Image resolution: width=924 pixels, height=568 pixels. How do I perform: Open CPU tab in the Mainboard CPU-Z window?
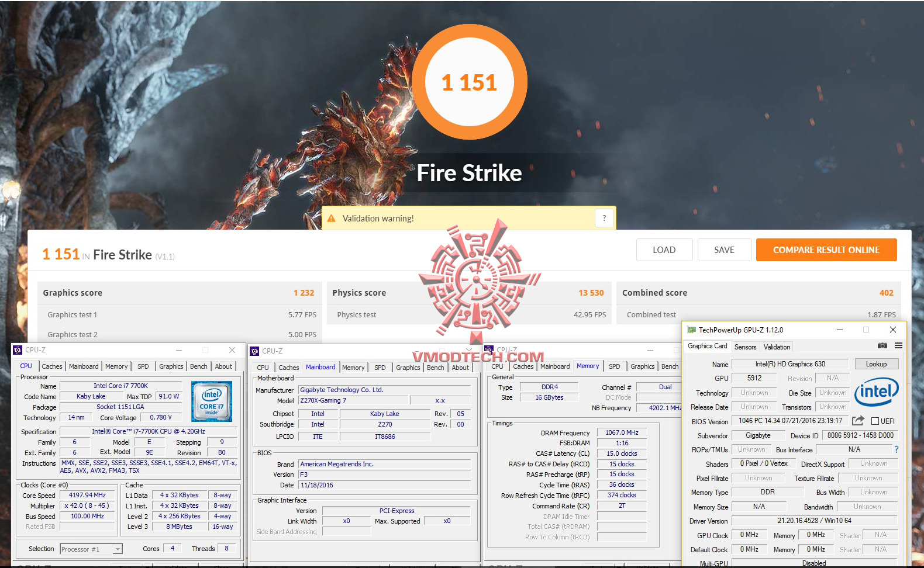[x=263, y=368]
